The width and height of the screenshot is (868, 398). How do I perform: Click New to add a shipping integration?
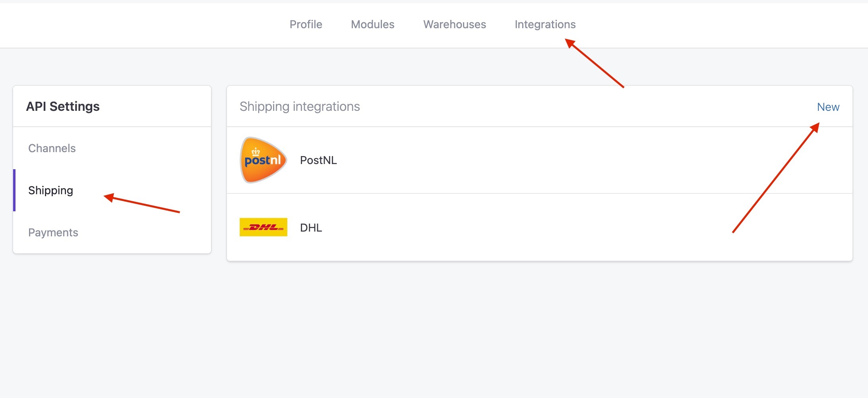click(828, 107)
